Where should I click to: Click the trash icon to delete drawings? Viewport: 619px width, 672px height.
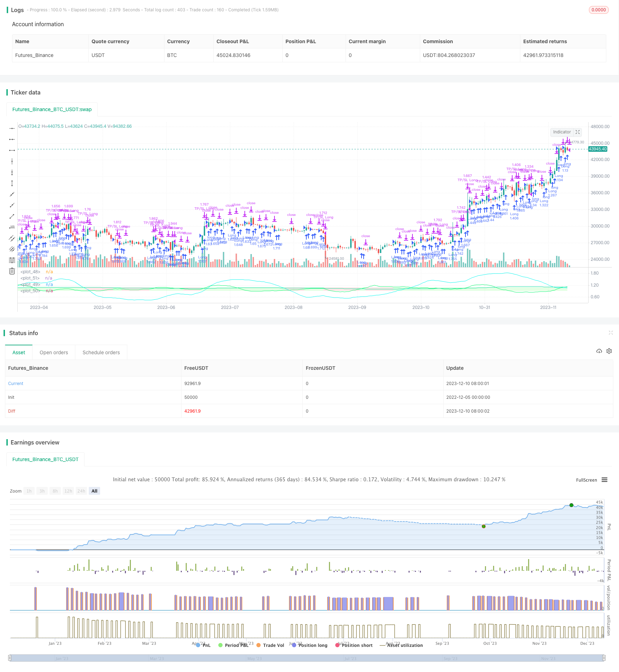[12, 271]
